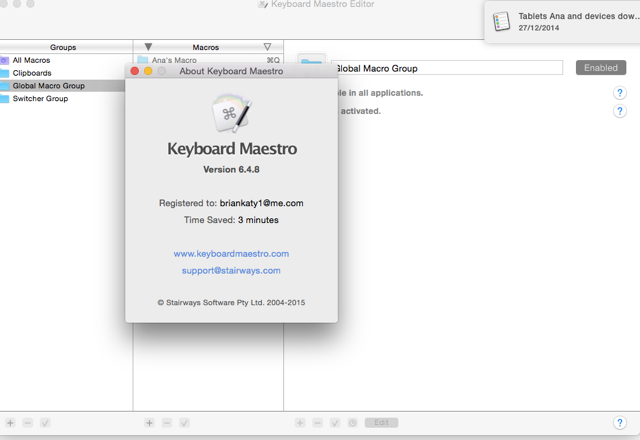Screen dimensions: 640x440
Task: Click the All Macros purple icon
Action: point(4,60)
